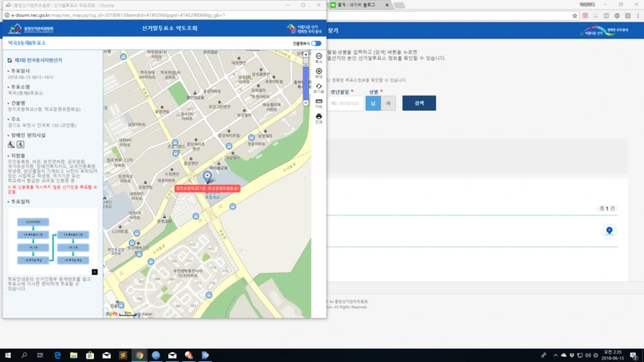Click the black expand icon under procedure diagram

pyautogui.click(x=94, y=271)
